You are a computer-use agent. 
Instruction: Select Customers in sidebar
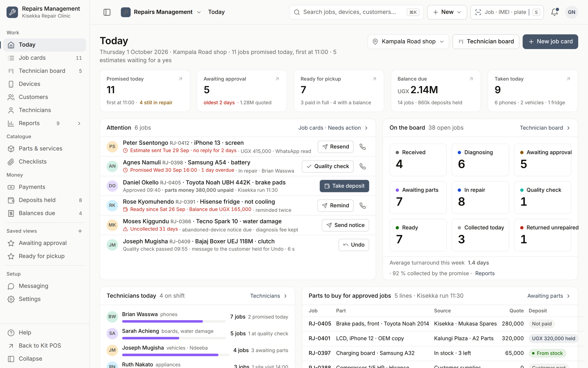coord(45,97)
